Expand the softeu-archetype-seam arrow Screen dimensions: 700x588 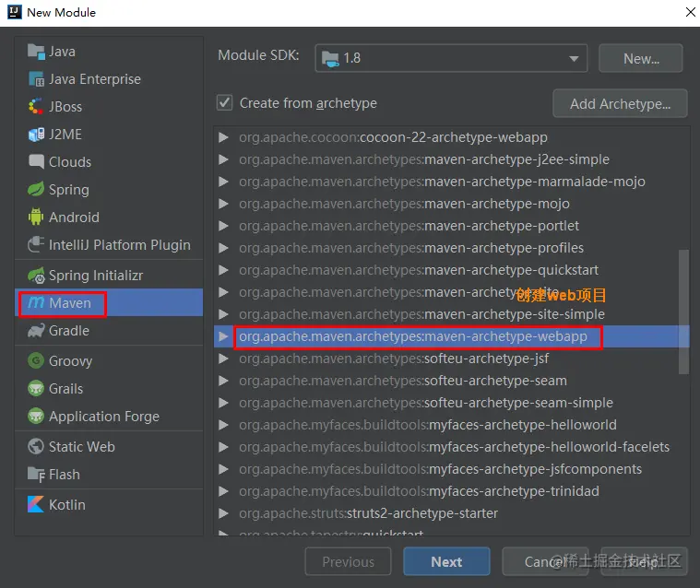pyautogui.click(x=224, y=381)
